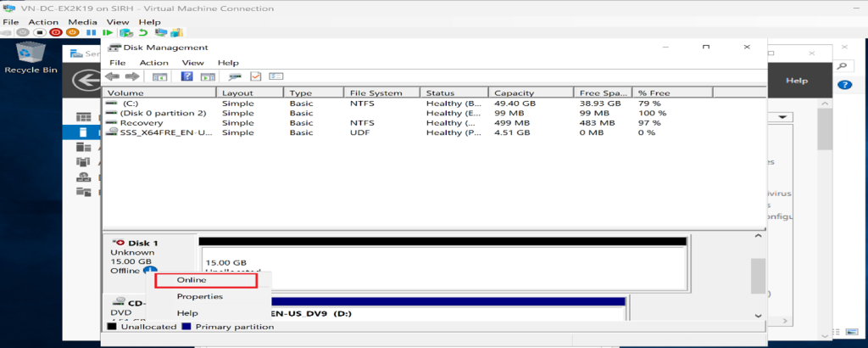868x348 pixels.
Task: Sort by the Capacity column header
Action: point(513,93)
